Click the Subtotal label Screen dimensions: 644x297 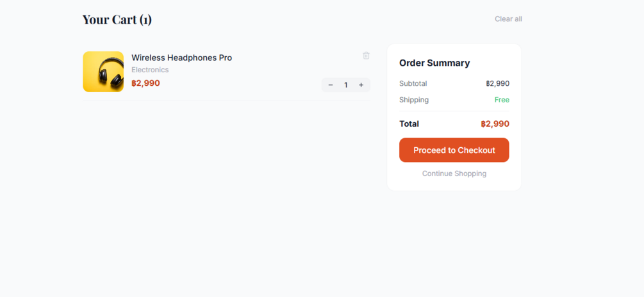[413, 84]
